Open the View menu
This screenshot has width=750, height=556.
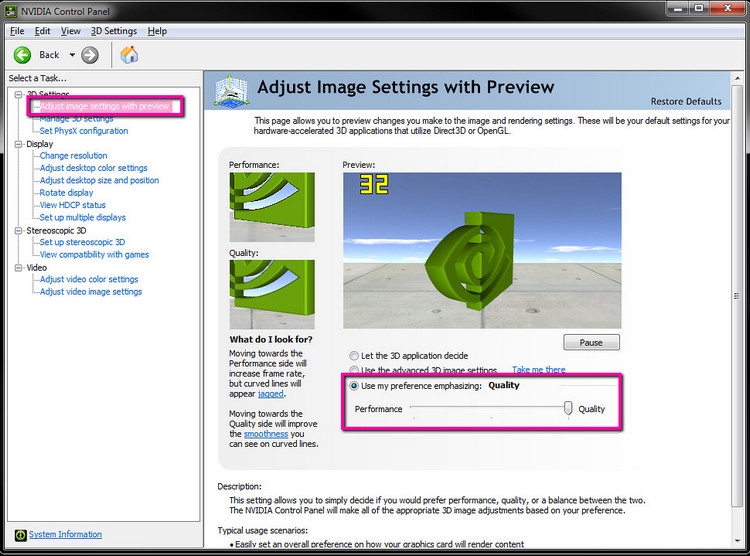tap(70, 31)
